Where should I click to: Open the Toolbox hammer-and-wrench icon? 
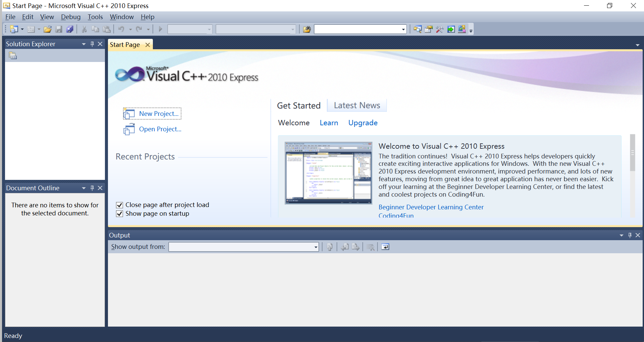(440, 29)
